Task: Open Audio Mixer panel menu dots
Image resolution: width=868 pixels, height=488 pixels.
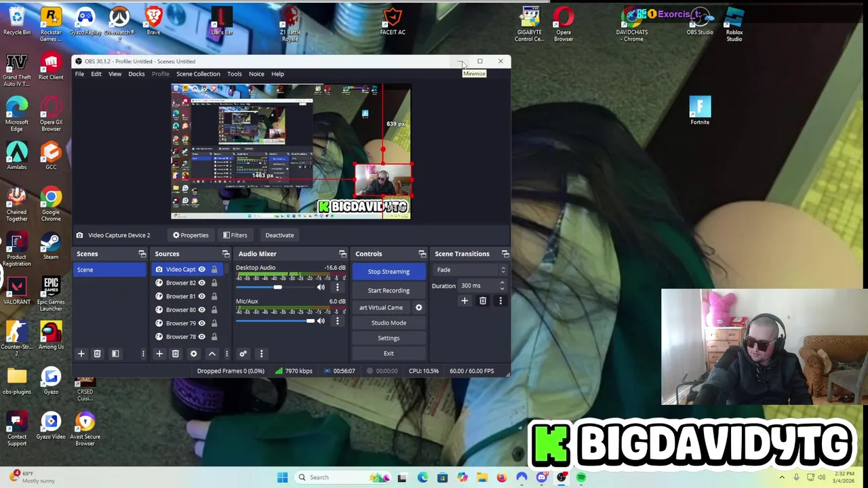Action: coord(261,354)
